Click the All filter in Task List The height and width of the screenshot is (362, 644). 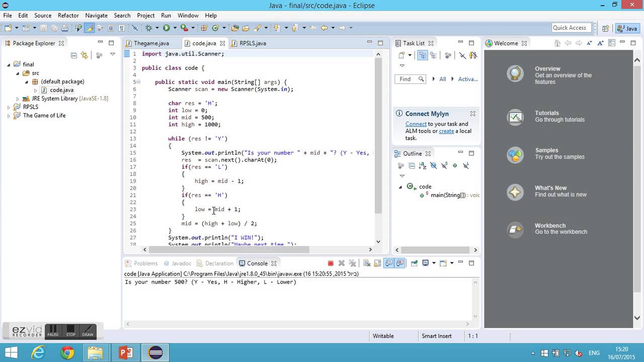(x=443, y=79)
